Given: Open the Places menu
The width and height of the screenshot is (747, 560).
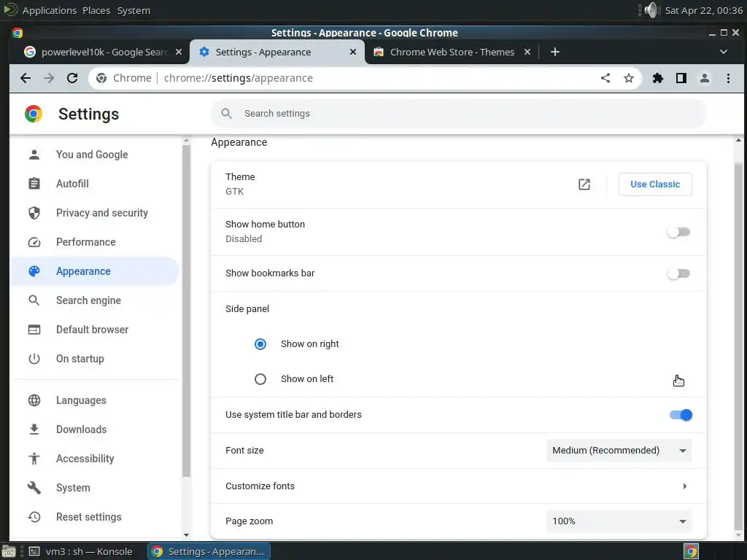Looking at the screenshot, I should click(x=96, y=10).
